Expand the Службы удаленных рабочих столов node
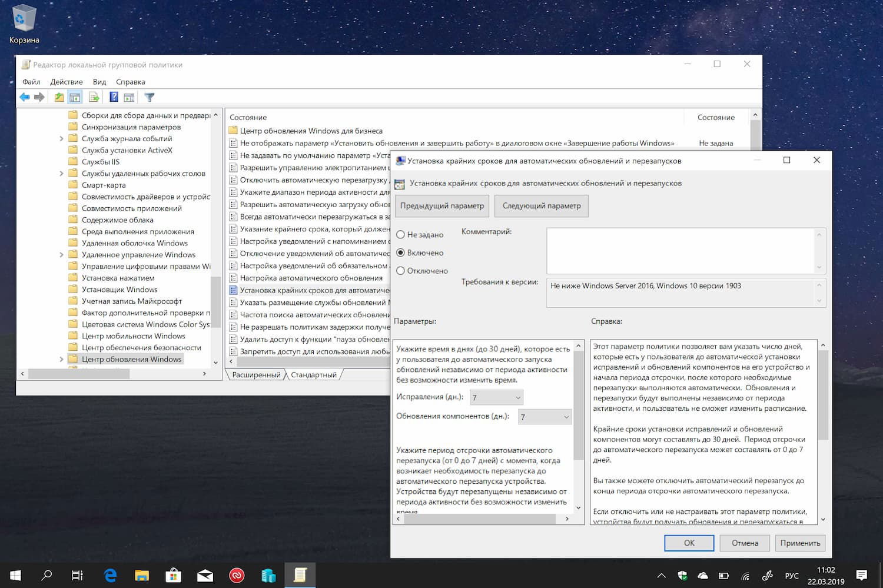 pos(61,174)
